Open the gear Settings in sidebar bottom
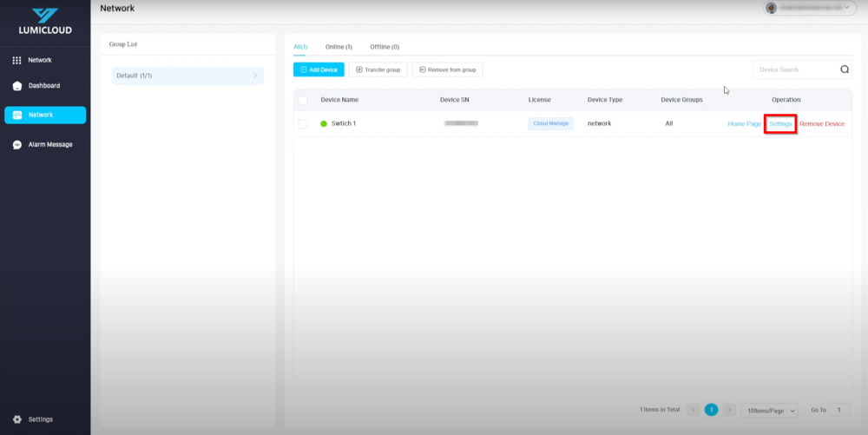Image resolution: width=868 pixels, height=435 pixels. point(33,419)
